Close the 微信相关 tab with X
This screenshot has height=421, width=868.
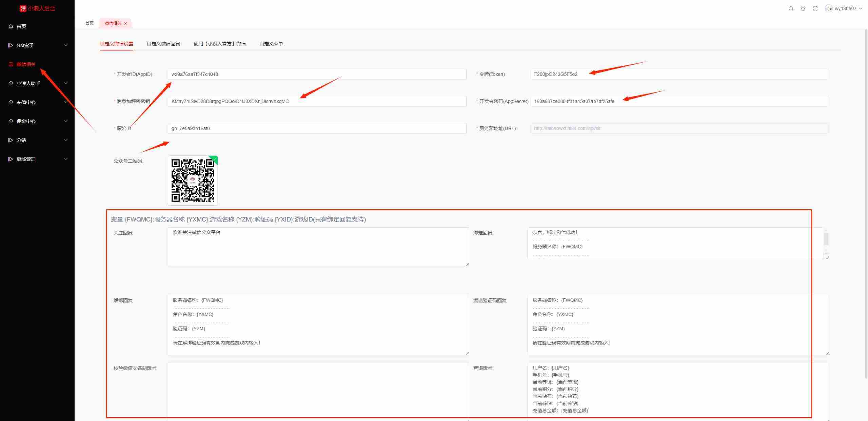[125, 23]
